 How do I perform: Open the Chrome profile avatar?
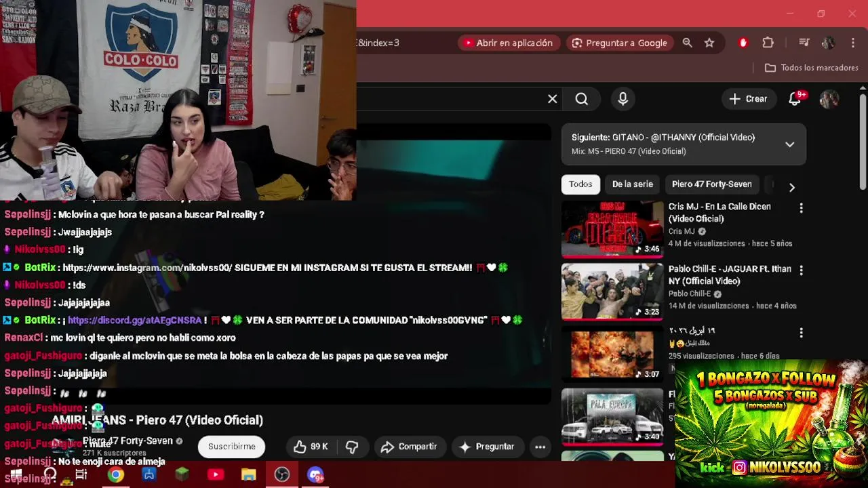click(828, 43)
